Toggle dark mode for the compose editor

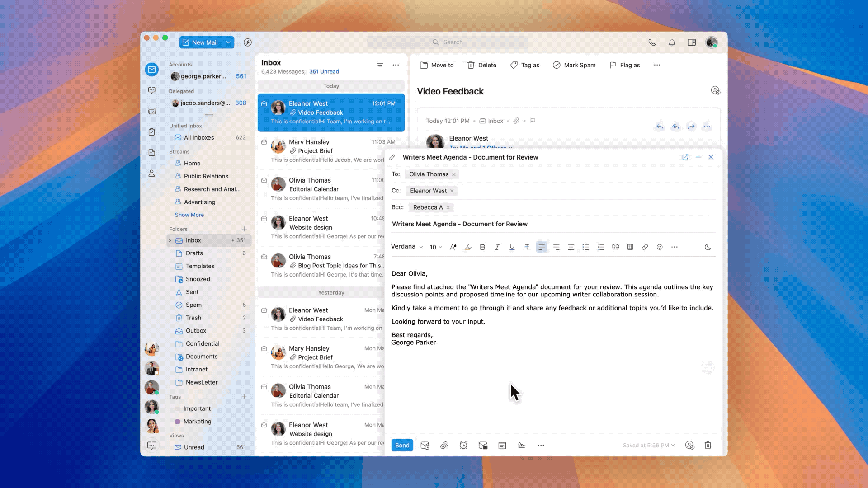click(708, 247)
